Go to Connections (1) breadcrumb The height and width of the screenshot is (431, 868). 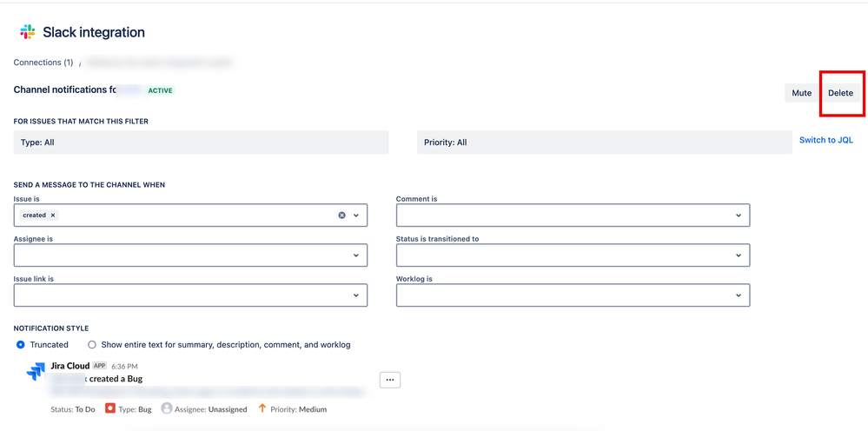coord(43,63)
